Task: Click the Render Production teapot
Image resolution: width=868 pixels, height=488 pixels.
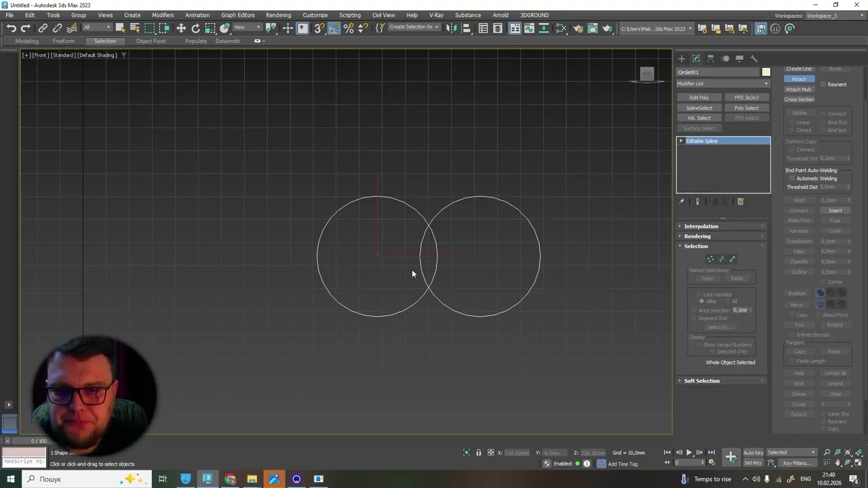Action: 607,28
